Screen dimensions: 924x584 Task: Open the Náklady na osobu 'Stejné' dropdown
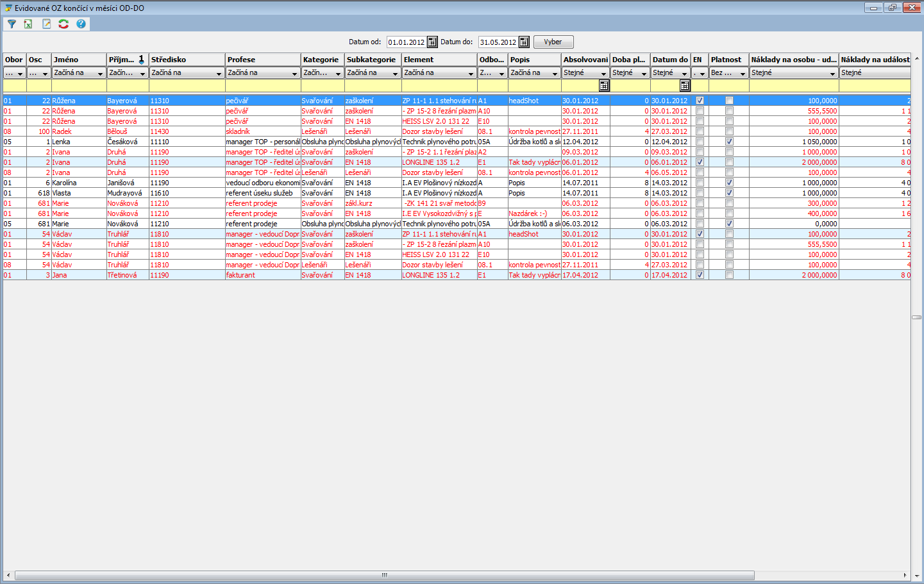(x=794, y=73)
